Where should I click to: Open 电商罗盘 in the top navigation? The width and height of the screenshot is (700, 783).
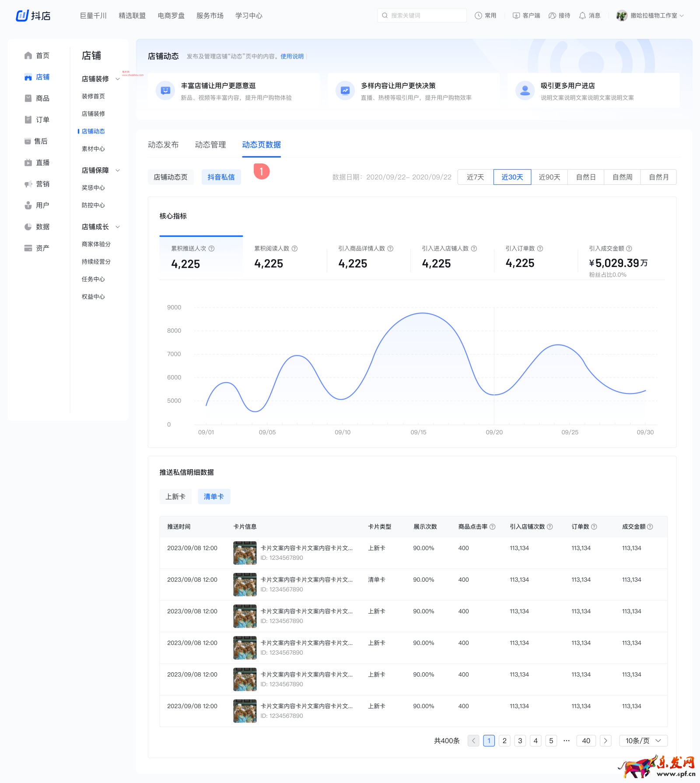[x=171, y=16]
